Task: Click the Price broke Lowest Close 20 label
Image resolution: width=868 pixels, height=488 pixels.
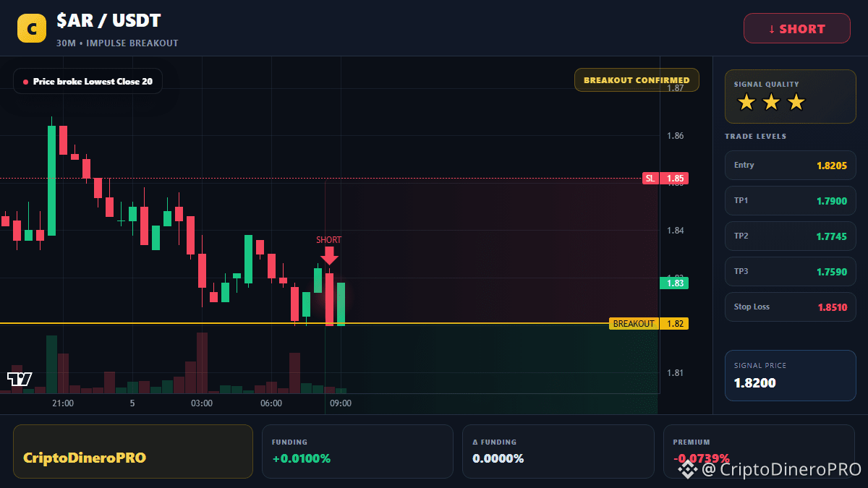Action: pyautogui.click(x=88, y=82)
